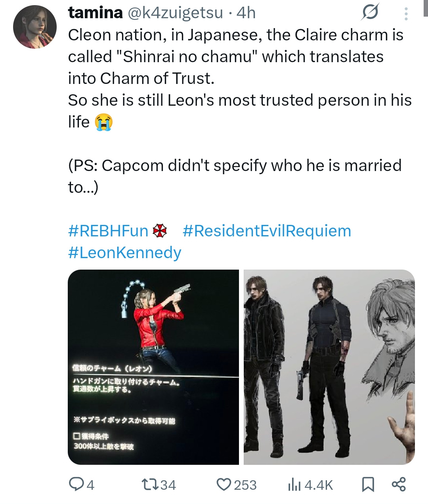Open the @k4zuigetsu handle
This screenshot has width=428, height=504.
pyautogui.click(x=175, y=13)
